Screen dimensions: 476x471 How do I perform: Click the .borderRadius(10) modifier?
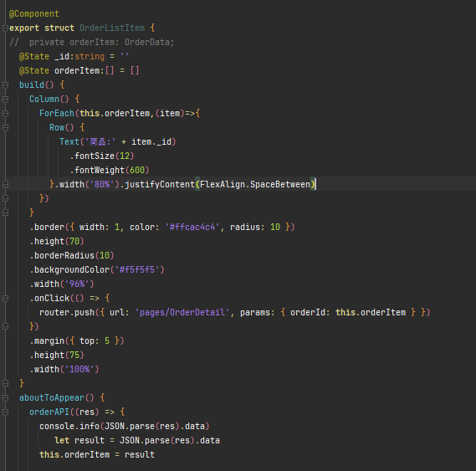tap(72, 256)
